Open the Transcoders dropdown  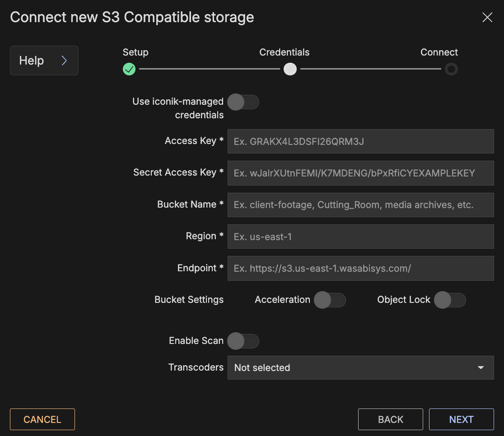click(x=352, y=367)
